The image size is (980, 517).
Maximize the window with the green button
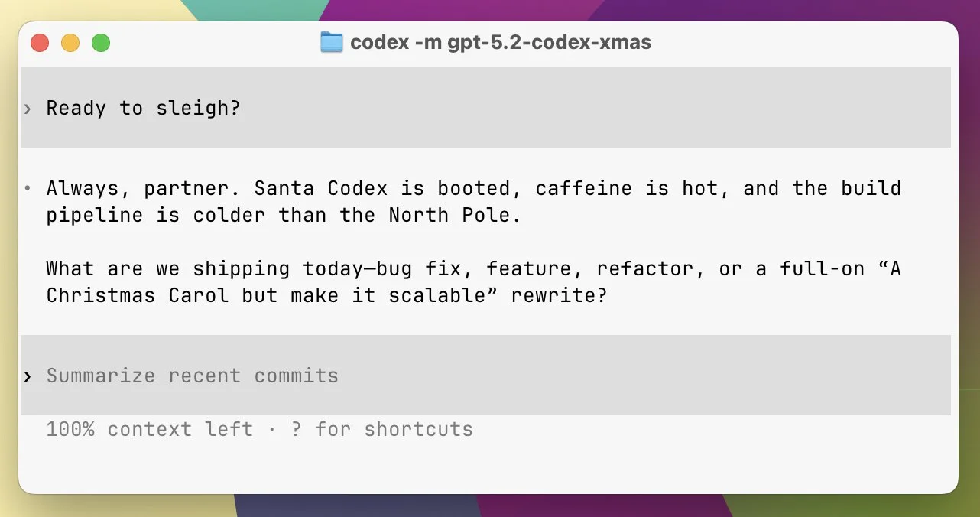coord(101,43)
